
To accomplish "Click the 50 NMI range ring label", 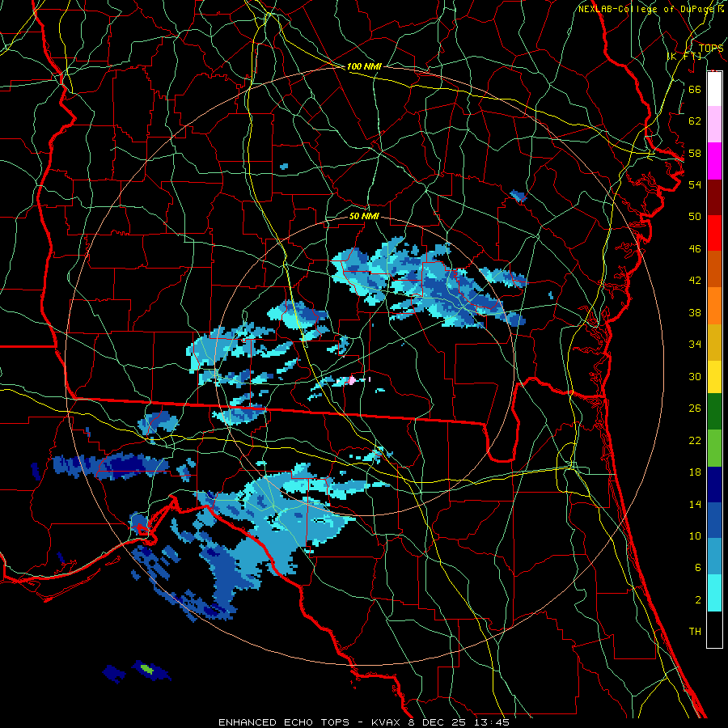I will point(364,216).
